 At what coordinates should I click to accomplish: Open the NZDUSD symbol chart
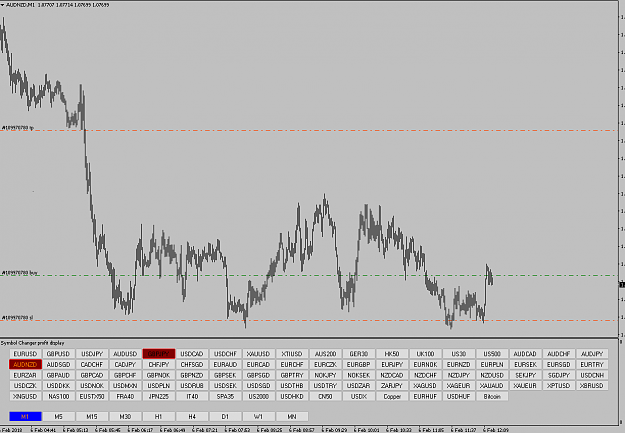[492, 375]
